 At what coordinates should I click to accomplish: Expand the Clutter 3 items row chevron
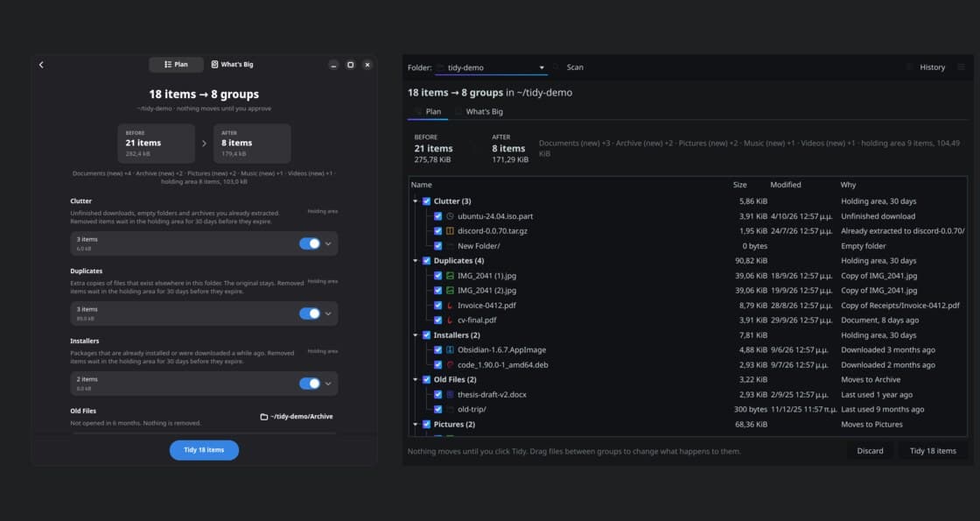tap(328, 244)
